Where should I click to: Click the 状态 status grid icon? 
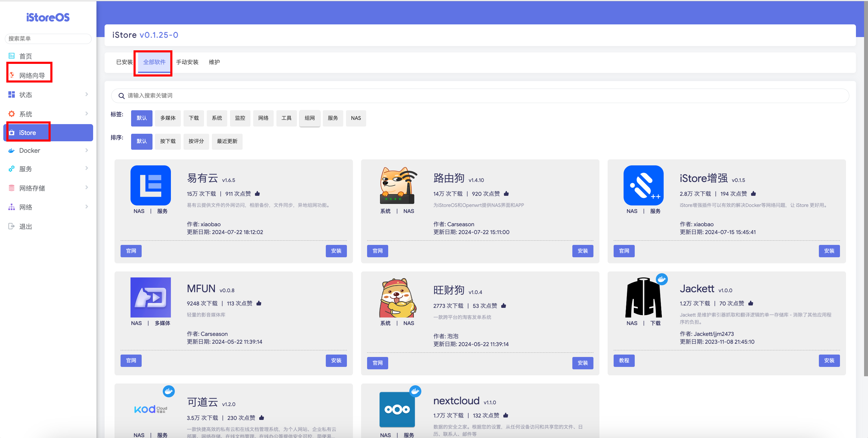click(x=11, y=95)
